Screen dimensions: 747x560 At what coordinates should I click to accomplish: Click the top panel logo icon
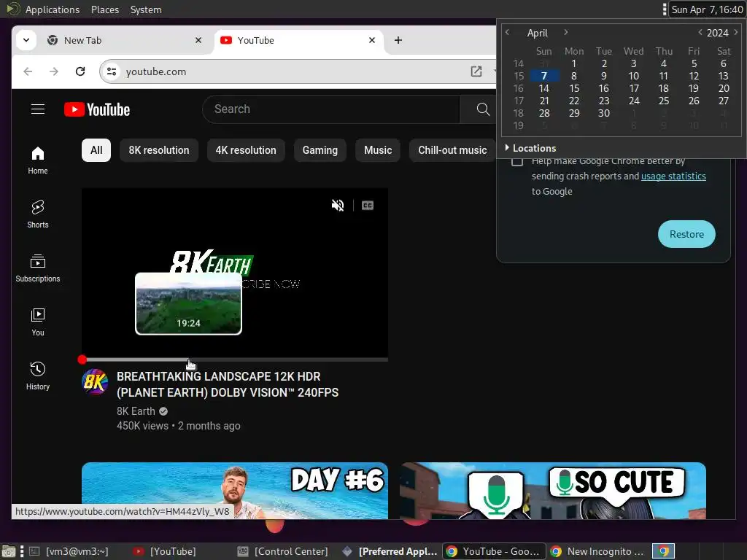pyautogui.click(x=13, y=9)
